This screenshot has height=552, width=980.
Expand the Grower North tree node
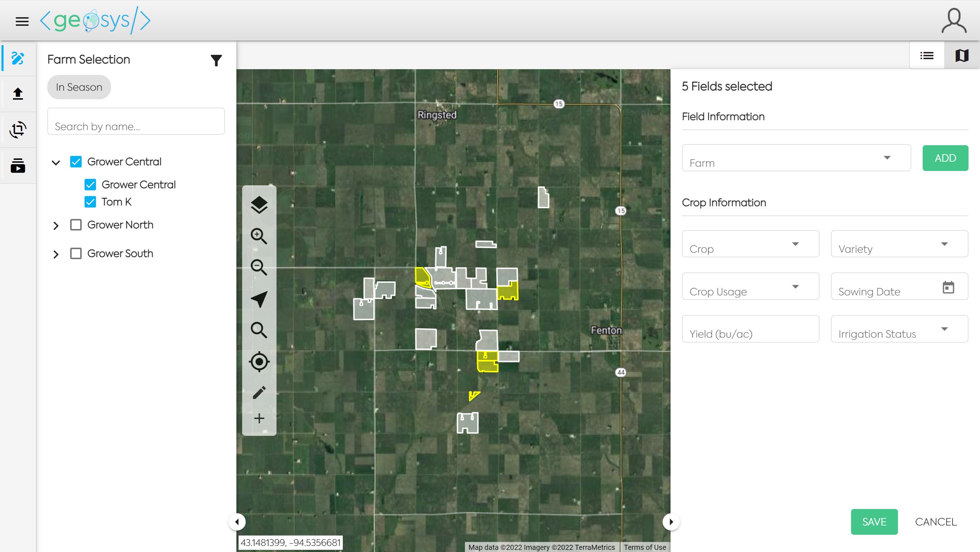[x=56, y=225]
